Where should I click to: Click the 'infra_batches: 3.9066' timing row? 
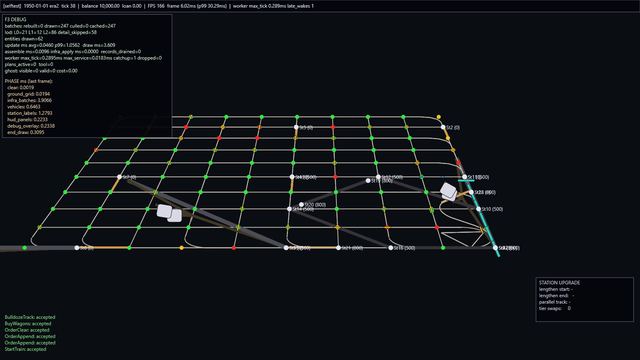(x=29, y=100)
